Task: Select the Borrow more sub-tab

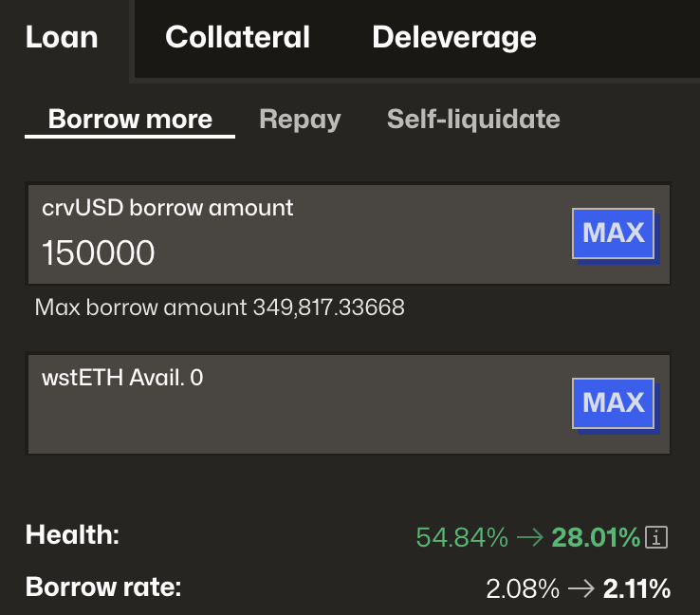Action: tap(130, 120)
